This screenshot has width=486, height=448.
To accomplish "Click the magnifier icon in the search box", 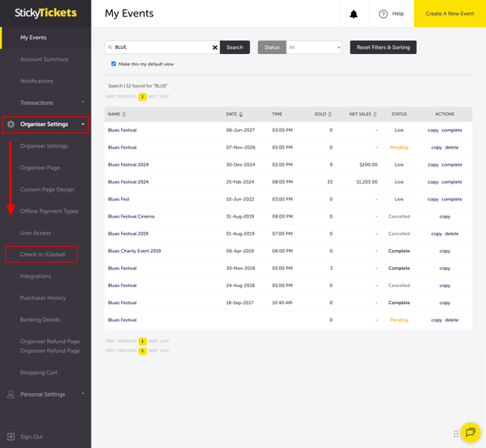I will click(109, 47).
